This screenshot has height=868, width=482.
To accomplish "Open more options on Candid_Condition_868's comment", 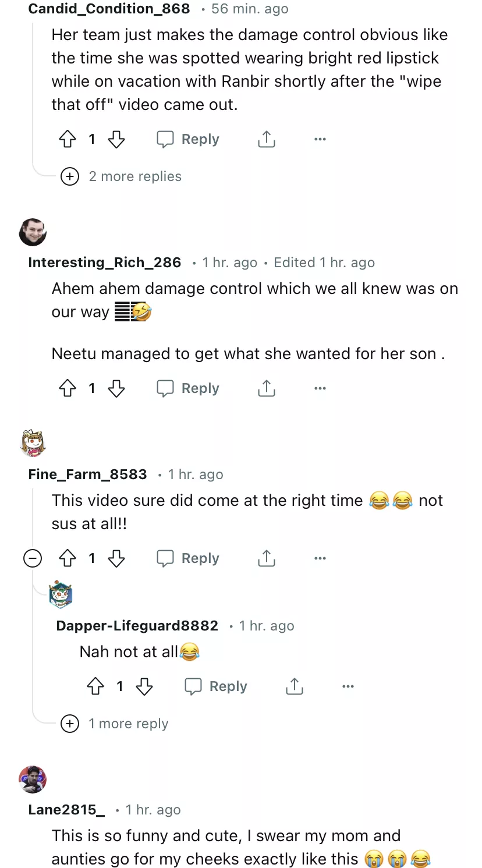I will [320, 139].
